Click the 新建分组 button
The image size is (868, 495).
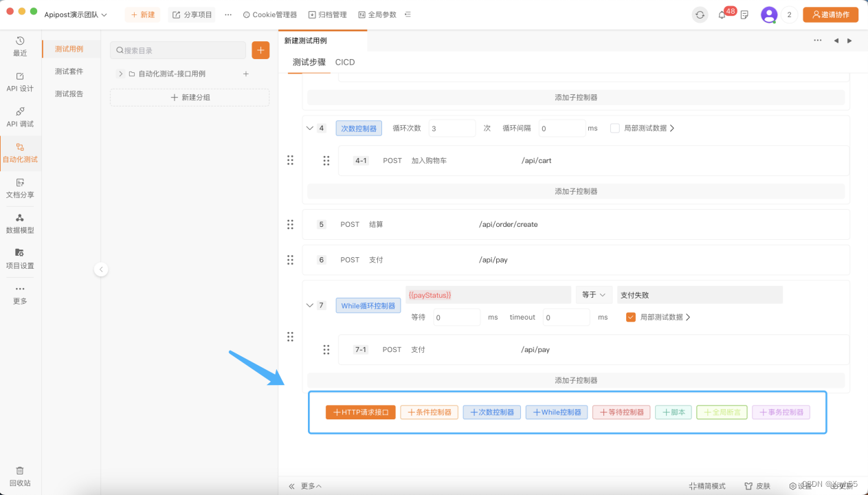[x=190, y=98]
